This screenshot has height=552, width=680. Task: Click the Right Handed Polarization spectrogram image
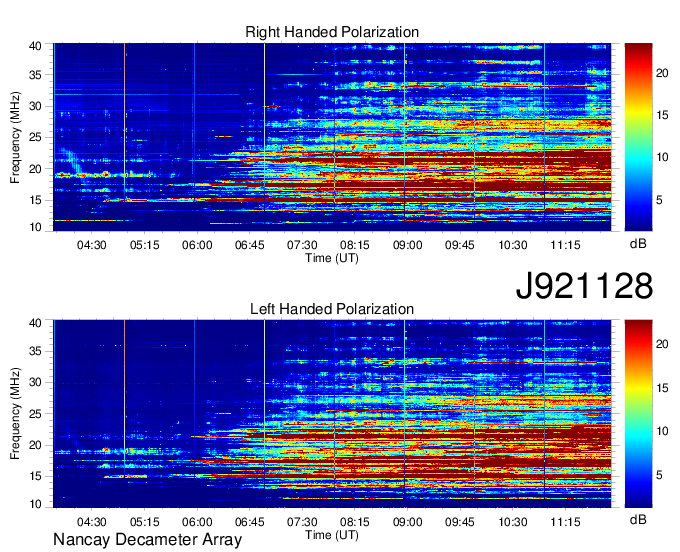pos(332,137)
